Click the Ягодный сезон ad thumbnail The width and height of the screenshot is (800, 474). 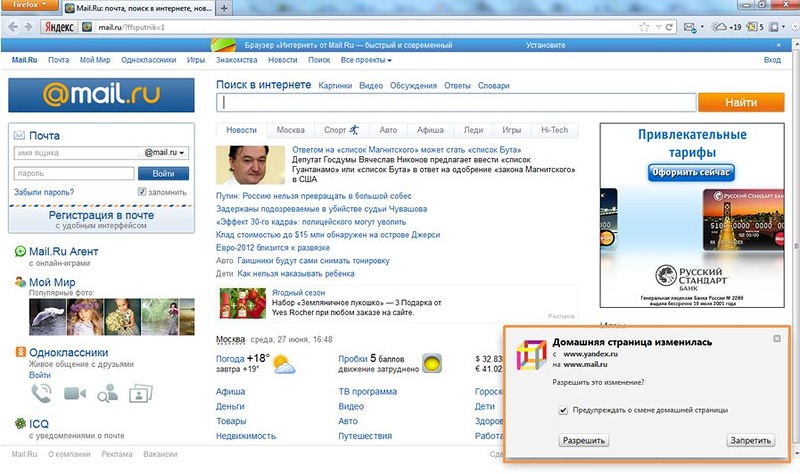242,304
